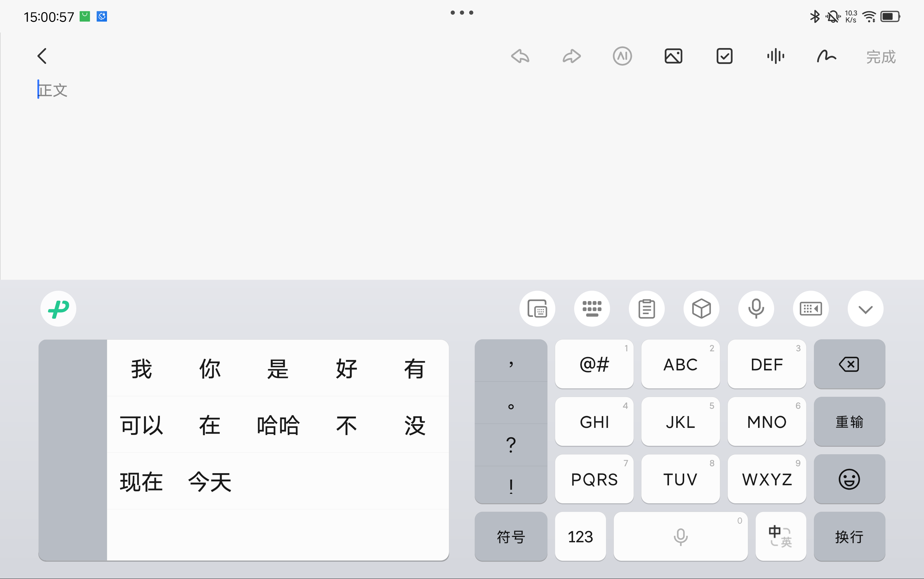This screenshot has height=579, width=924.
Task: Toggle Chinese/English input mode key
Action: 781,536
